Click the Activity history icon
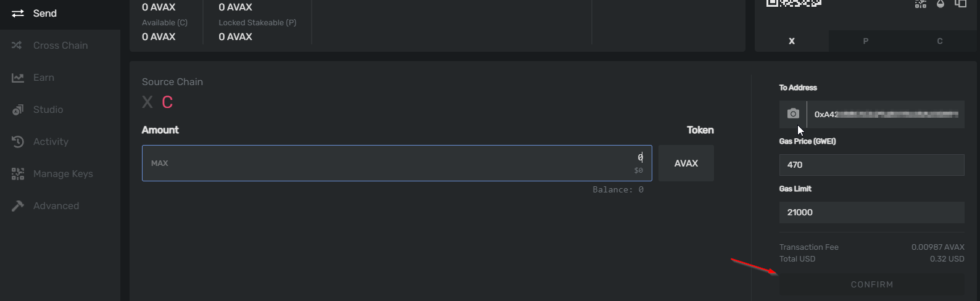The height and width of the screenshot is (301, 980). [x=18, y=142]
